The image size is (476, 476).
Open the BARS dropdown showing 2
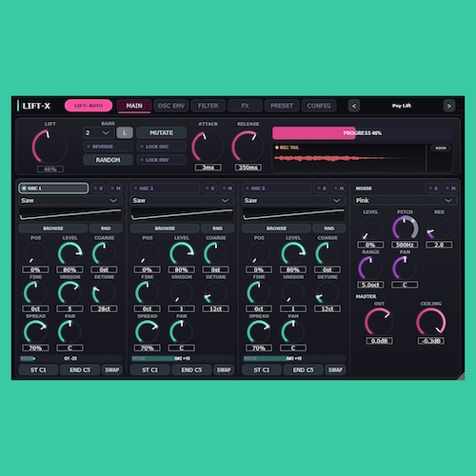coord(98,132)
